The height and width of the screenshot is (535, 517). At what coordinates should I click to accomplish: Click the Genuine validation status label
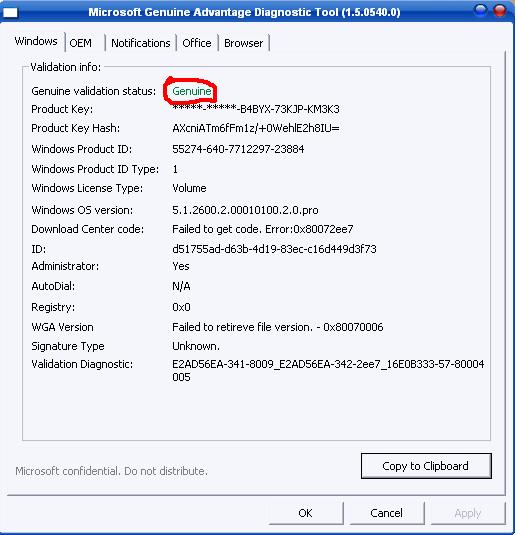pos(94,91)
